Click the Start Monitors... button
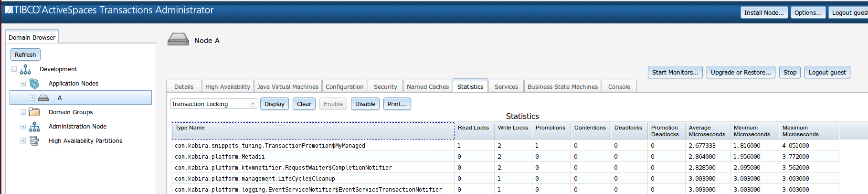 coord(675,72)
